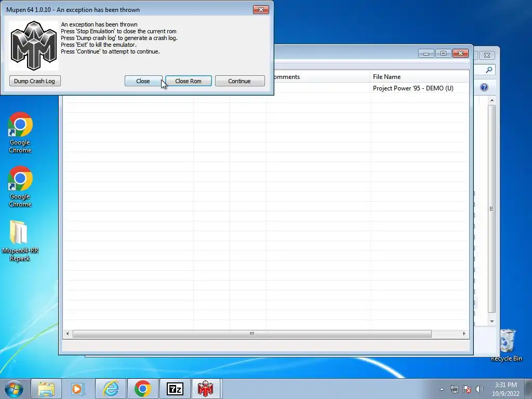Minimize the Mupen64 rom browser window
532x399 pixels.
(x=426, y=54)
